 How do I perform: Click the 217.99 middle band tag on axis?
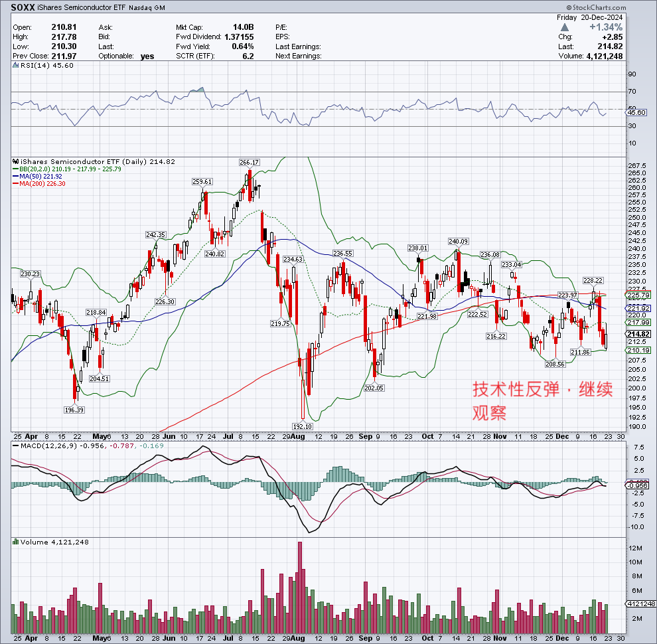(638, 322)
